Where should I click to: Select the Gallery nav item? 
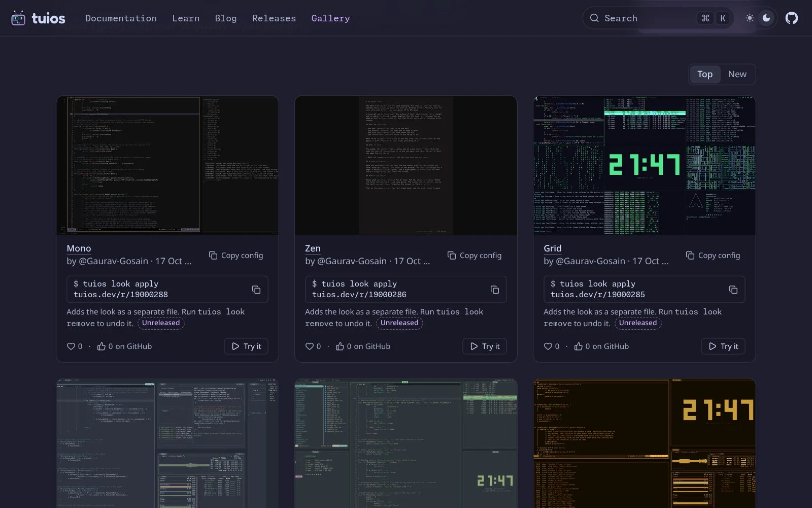(x=330, y=18)
